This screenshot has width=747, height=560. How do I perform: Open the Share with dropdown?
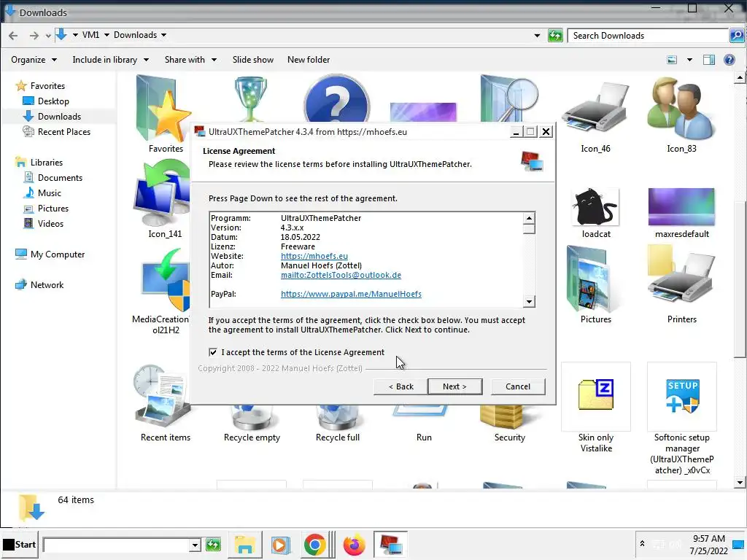coord(190,60)
